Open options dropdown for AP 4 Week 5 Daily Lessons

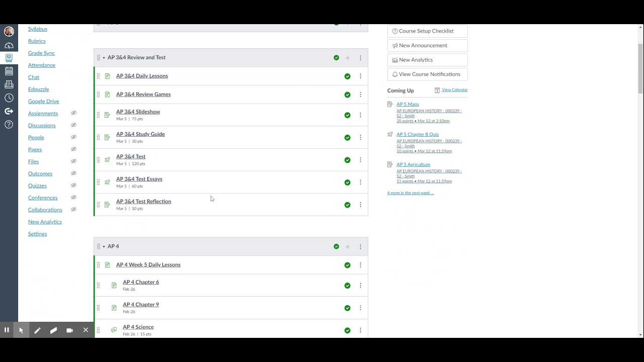[x=360, y=265]
